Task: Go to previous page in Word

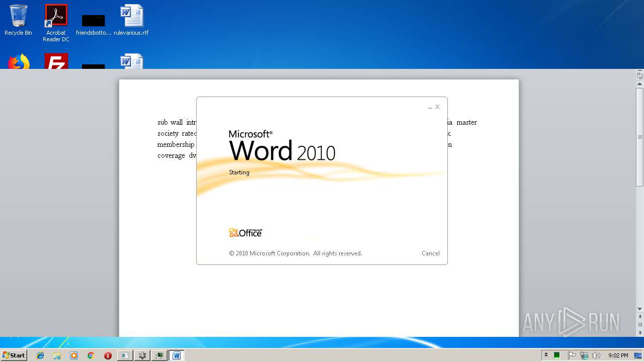Action: 640,317
